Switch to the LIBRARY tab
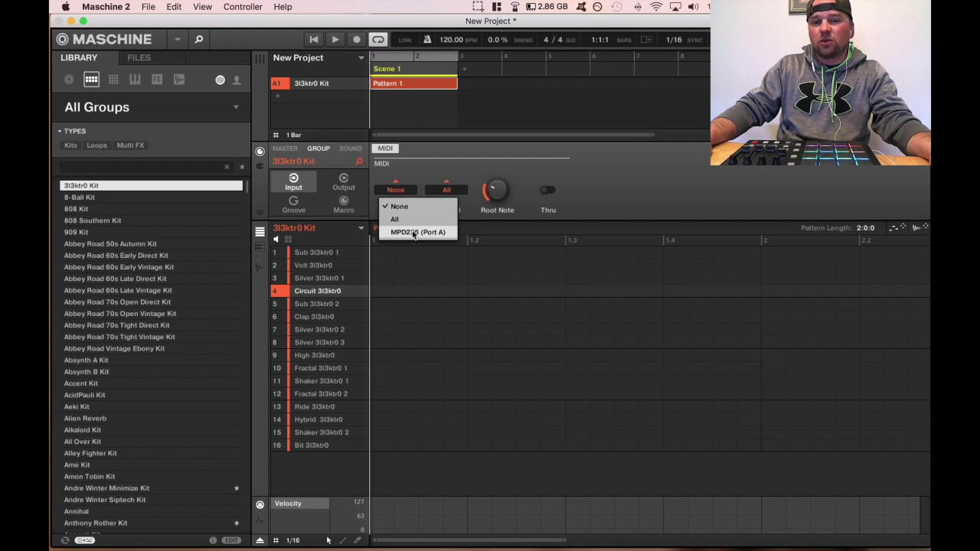The height and width of the screenshot is (551, 980). pos(79,57)
